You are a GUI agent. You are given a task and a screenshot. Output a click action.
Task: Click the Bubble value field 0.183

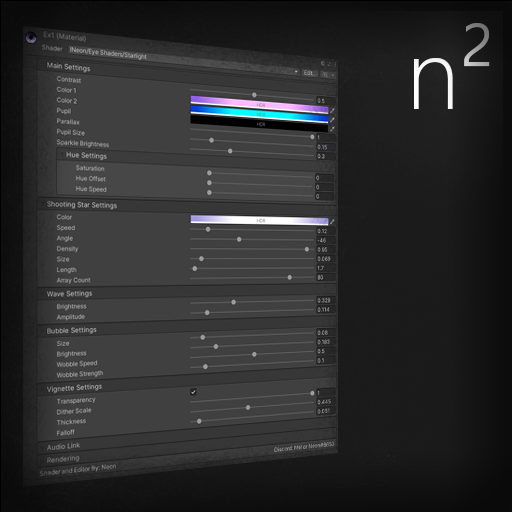coord(326,342)
